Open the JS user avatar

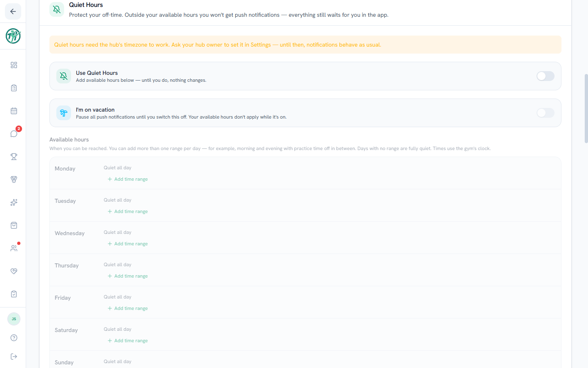pos(14,319)
